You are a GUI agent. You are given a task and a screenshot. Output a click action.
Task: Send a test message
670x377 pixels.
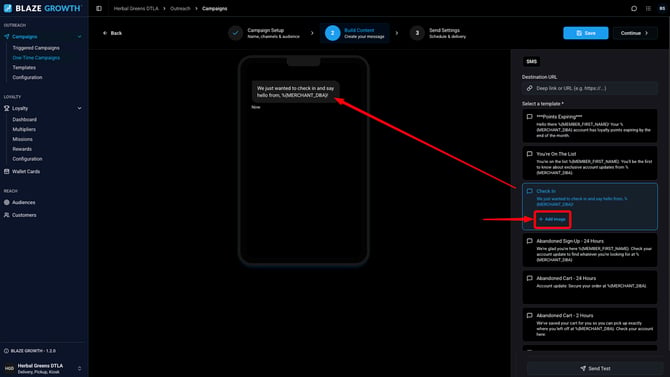tap(595, 368)
